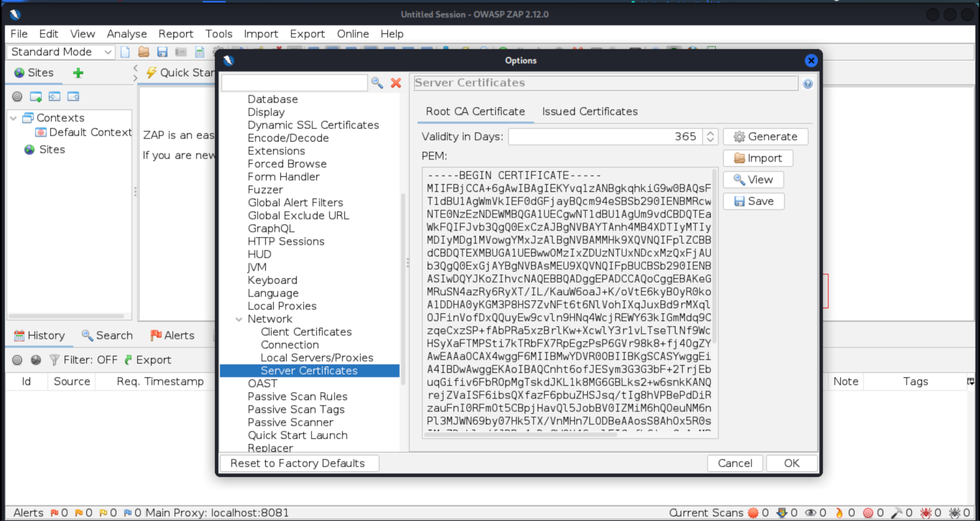Select the Root CA Certificate tab
The image size is (980, 521).
tap(476, 112)
